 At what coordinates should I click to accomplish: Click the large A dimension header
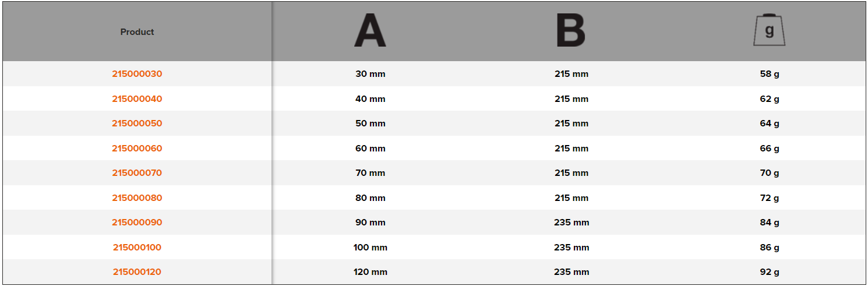pos(370,31)
